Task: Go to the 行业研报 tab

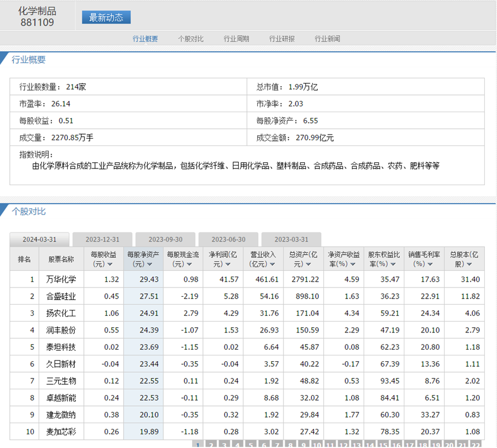Action: 282,39
